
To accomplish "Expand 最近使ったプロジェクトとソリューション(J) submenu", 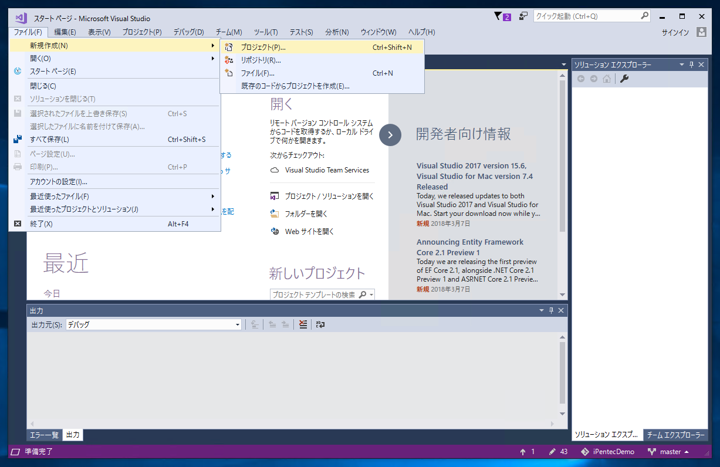I will click(x=114, y=209).
